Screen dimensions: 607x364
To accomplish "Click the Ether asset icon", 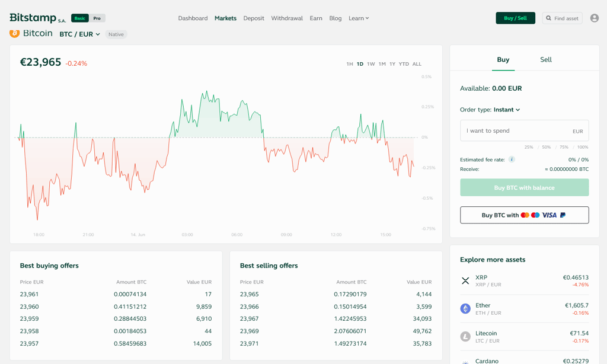I will (x=465, y=309).
